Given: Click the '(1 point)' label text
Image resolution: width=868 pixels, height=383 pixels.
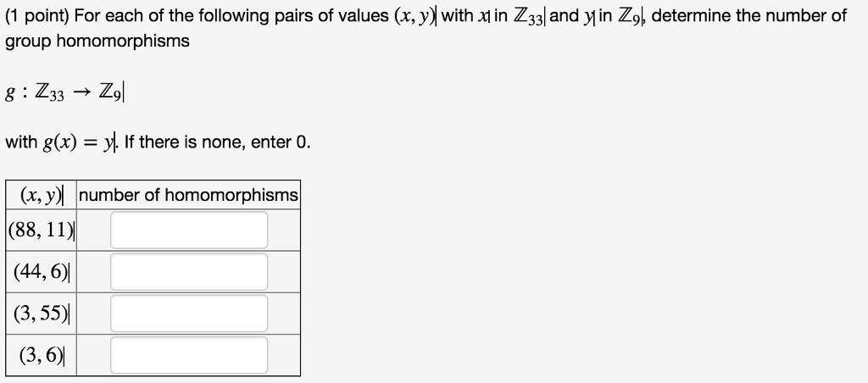Looking at the screenshot, I should click(x=37, y=15).
